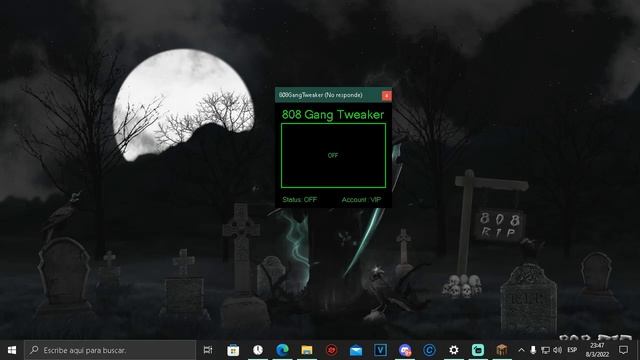The height and width of the screenshot is (360, 640).
Task: Open the volume speaker tray icon
Action: [x=558, y=350]
